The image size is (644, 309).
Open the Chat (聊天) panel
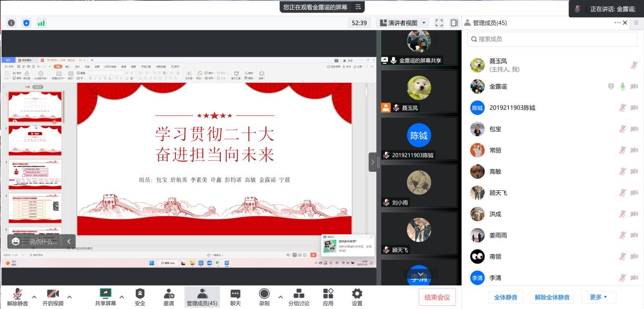pyautogui.click(x=235, y=297)
